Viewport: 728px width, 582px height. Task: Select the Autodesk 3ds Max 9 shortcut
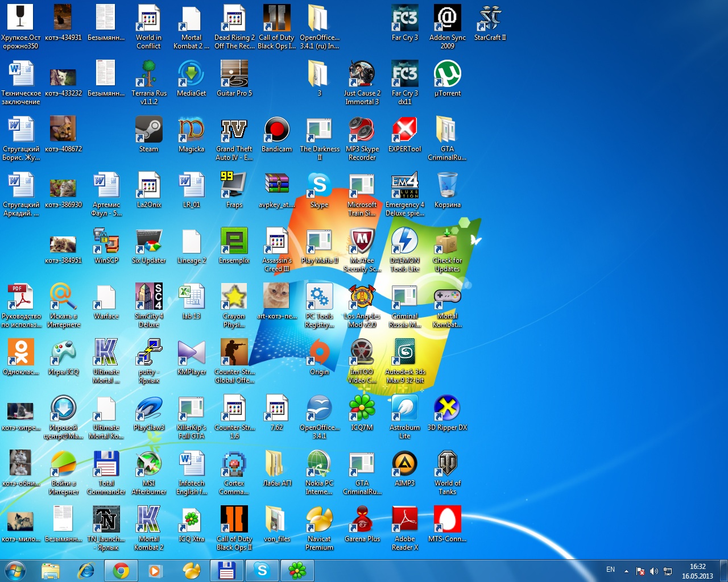tap(404, 361)
